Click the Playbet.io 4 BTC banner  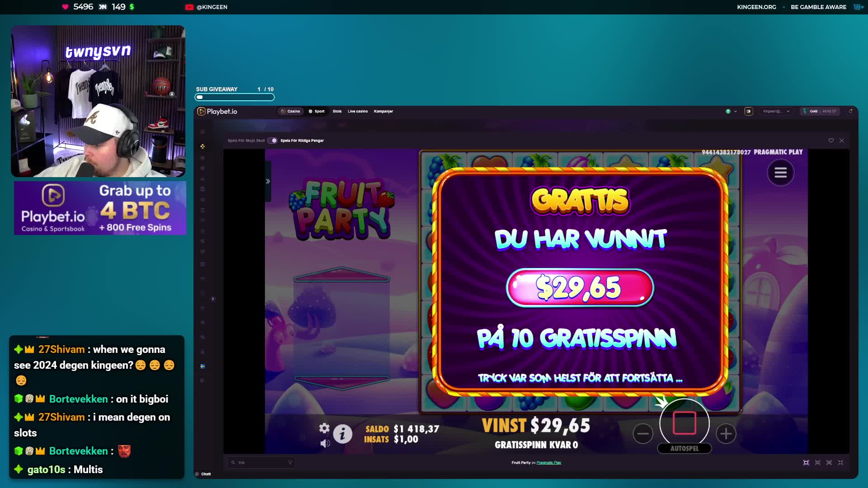(100, 208)
